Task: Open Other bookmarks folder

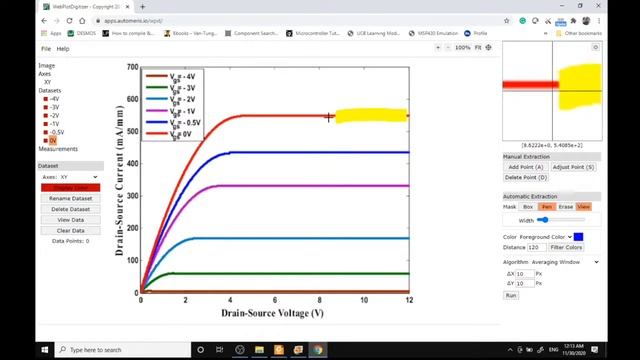Action: click(x=579, y=33)
